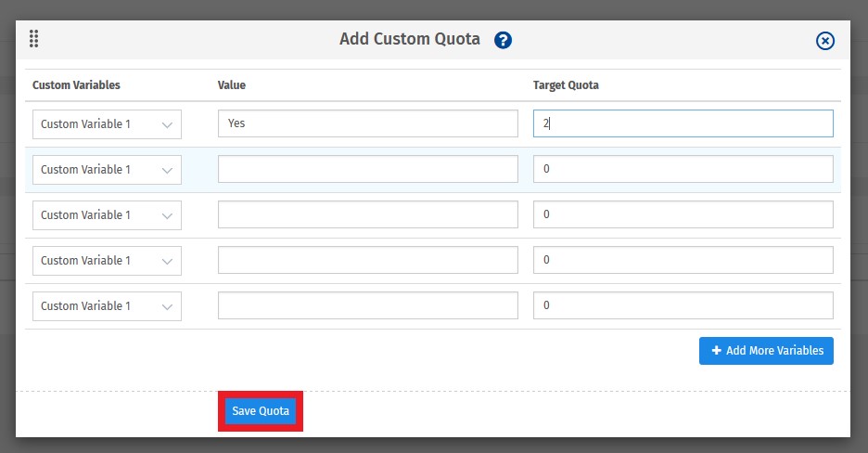Viewport: 868px width, 453px height.
Task: Select the fifth row Target Quota field
Action: [683, 306]
